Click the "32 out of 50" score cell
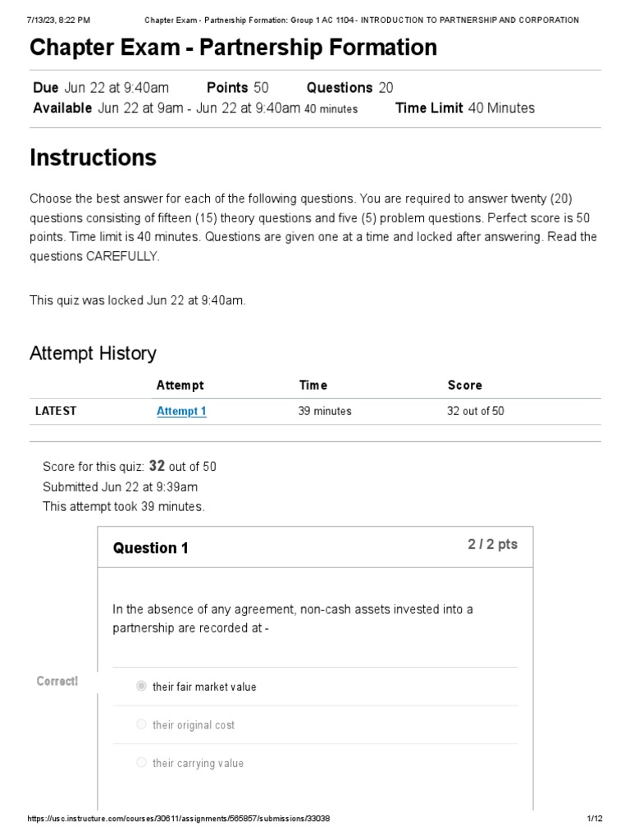 [x=476, y=411]
